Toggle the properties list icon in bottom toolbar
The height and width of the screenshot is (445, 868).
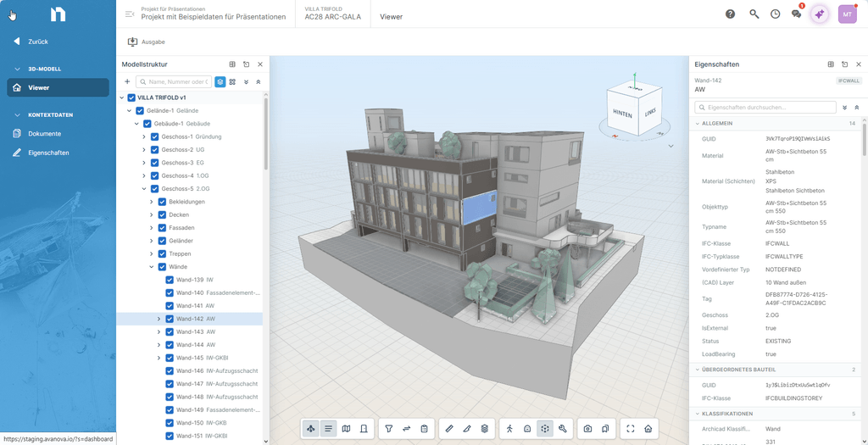(x=328, y=428)
